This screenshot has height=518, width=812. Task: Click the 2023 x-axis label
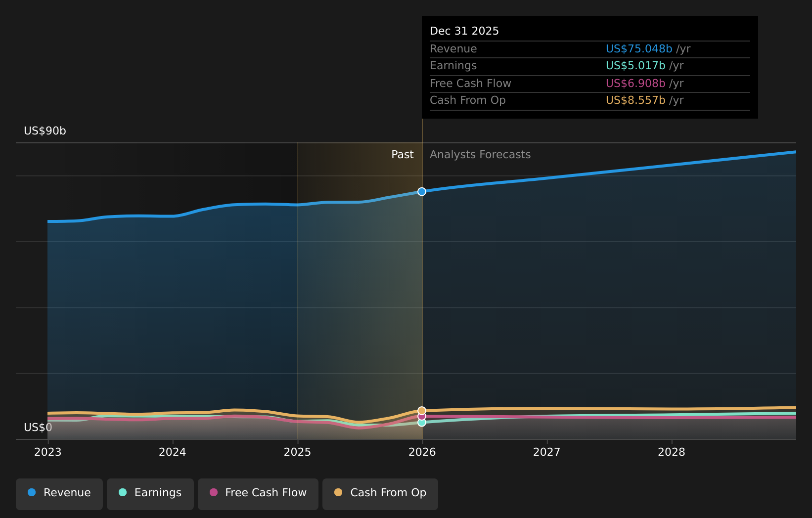(x=47, y=452)
